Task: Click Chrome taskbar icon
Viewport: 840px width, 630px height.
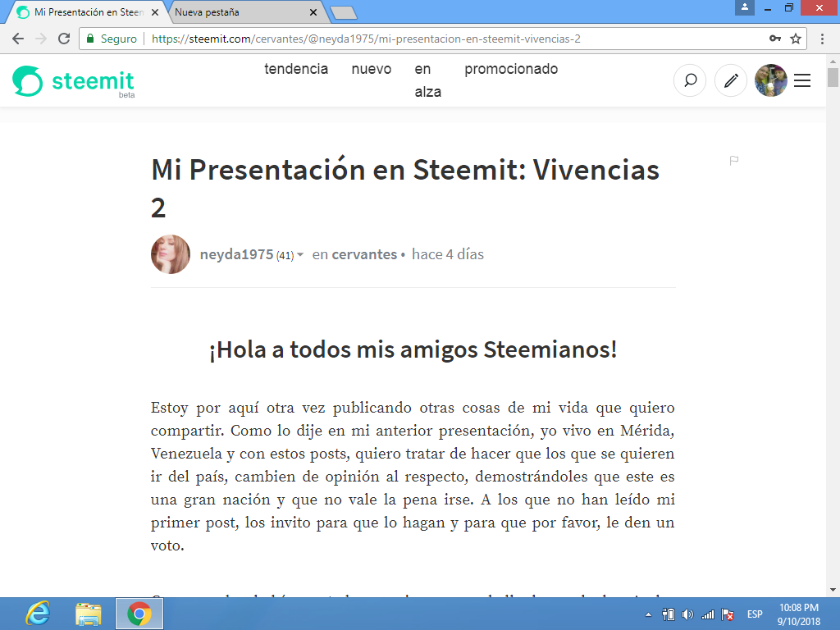Action: point(139,614)
